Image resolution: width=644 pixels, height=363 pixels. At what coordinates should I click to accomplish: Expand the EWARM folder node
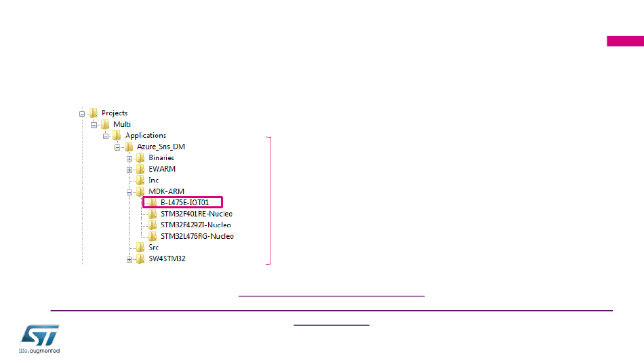129,170
